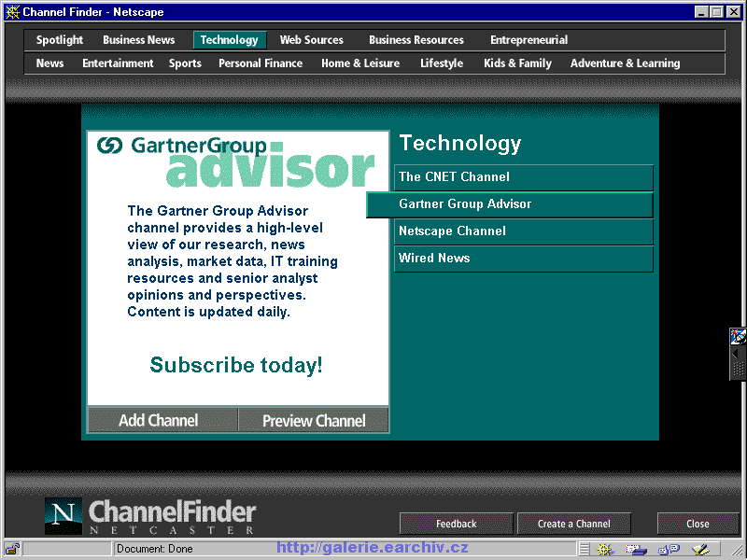The image size is (747, 560).
Task: Open Kids & Family channels
Action: pos(518,63)
